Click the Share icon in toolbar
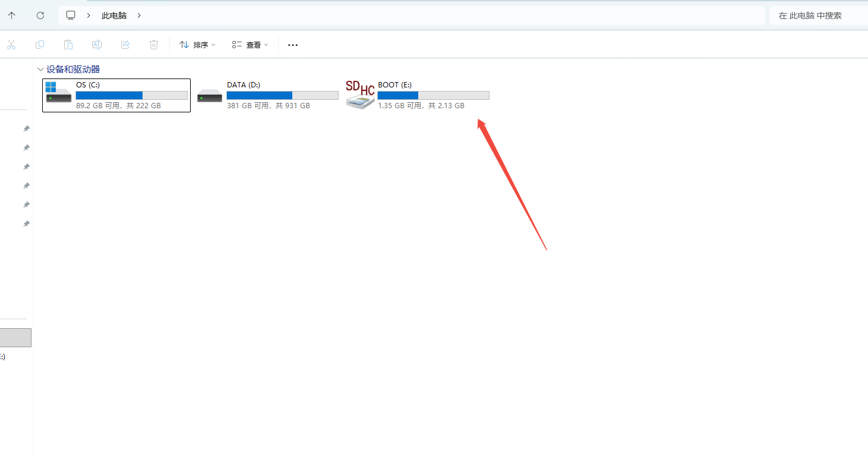868x459 pixels. 125,45
